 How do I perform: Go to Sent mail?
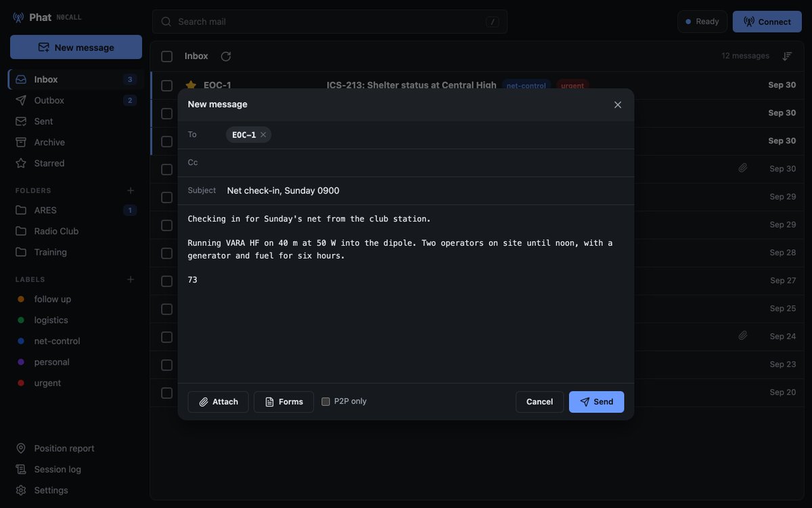click(75, 121)
